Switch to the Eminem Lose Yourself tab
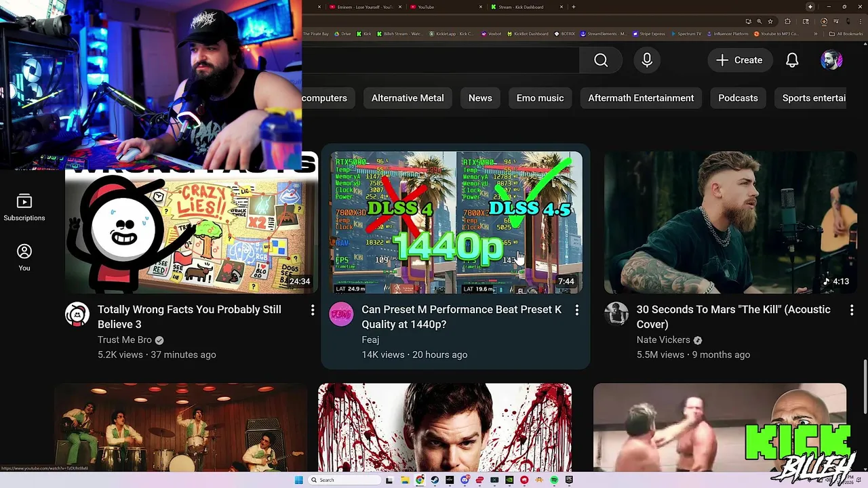Viewport: 868px width, 488px height. [x=361, y=7]
